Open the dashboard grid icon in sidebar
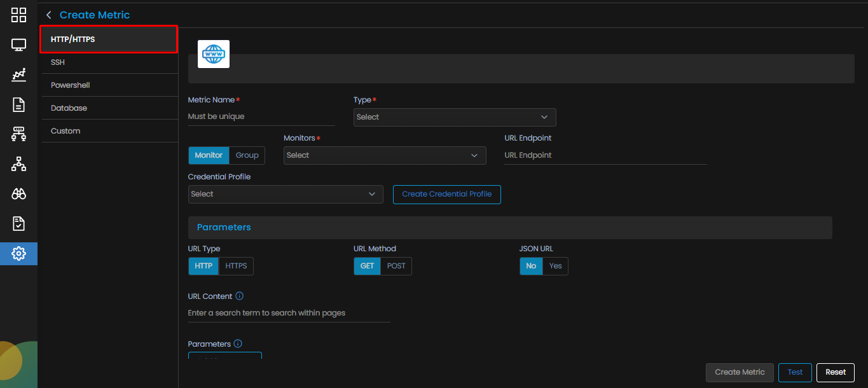Screen dimensions: 868x388 tap(18, 15)
